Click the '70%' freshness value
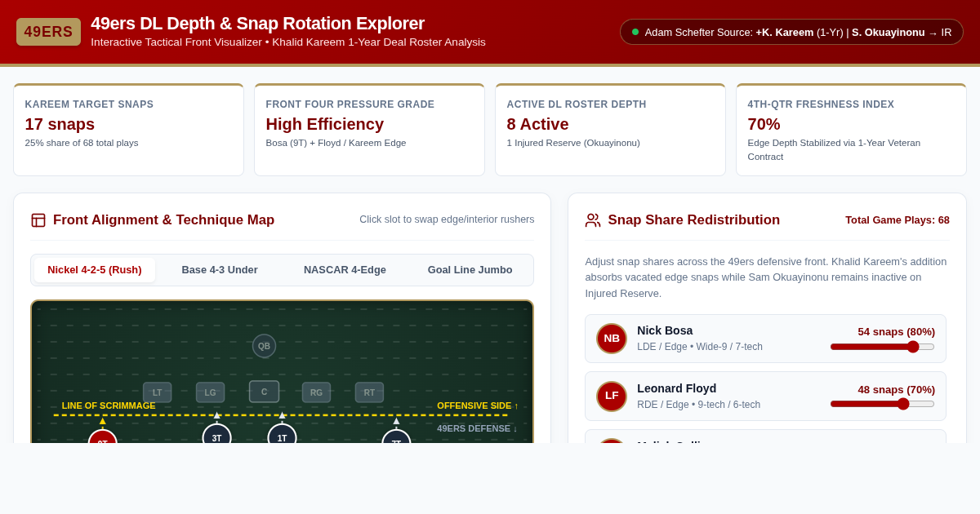980x514 pixels. [x=764, y=124]
